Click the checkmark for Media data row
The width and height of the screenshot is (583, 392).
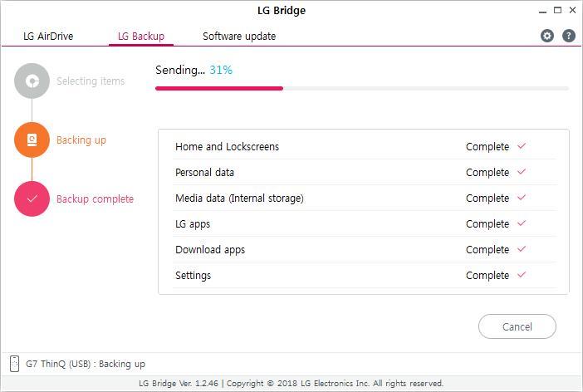(522, 197)
